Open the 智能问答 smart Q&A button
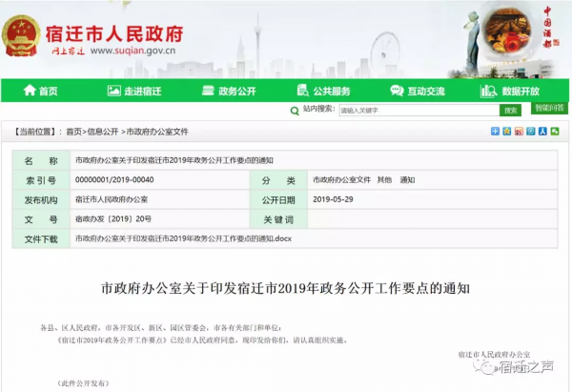Viewport: 572px width, 392px height. pos(550,109)
